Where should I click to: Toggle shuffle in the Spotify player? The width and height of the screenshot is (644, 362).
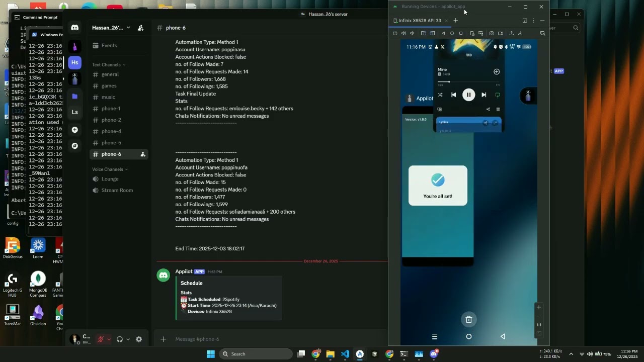(x=440, y=95)
